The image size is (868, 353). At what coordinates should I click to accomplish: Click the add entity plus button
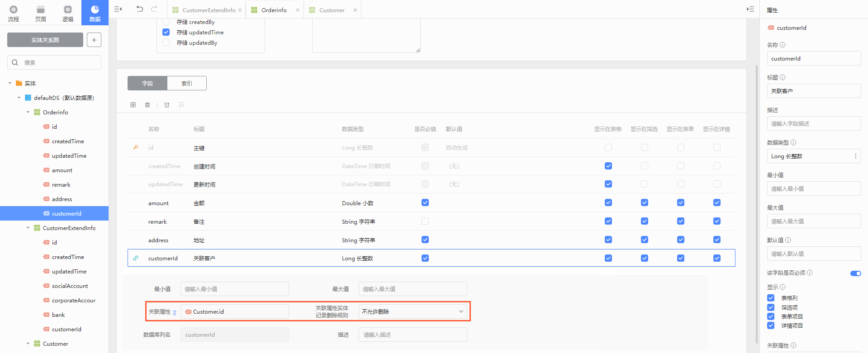[x=94, y=40]
